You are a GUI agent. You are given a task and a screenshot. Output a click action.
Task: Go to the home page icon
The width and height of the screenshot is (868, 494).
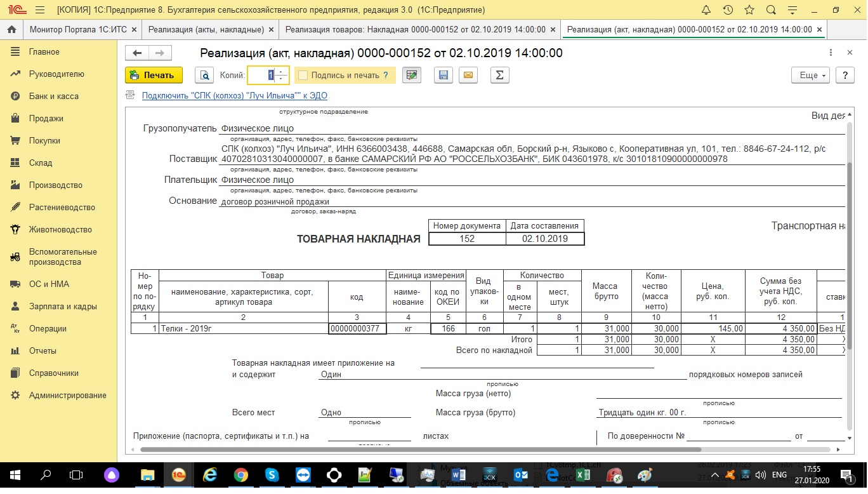[x=11, y=30]
